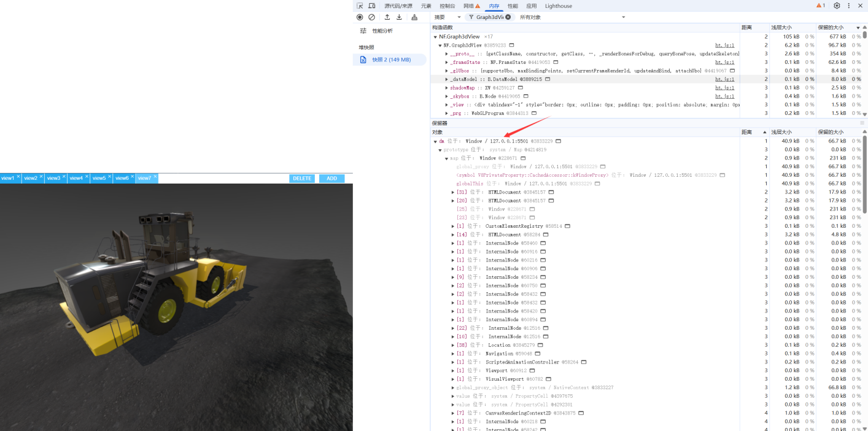
Task: Click the DELETE button
Action: pos(302,179)
